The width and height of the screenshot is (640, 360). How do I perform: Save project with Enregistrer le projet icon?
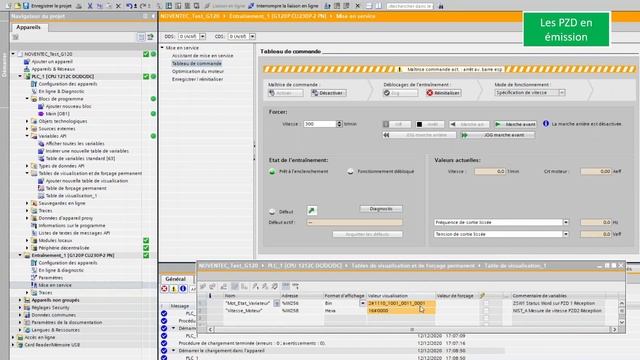47,6
